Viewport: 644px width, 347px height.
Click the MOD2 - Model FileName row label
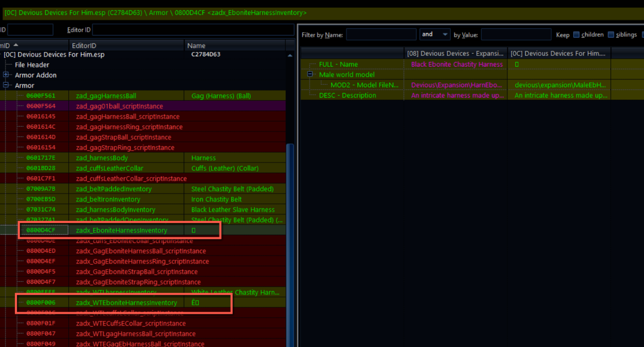[365, 85]
